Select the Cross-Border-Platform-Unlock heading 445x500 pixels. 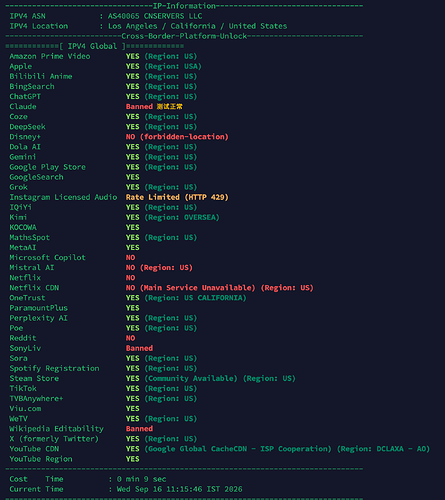pyautogui.click(x=184, y=36)
